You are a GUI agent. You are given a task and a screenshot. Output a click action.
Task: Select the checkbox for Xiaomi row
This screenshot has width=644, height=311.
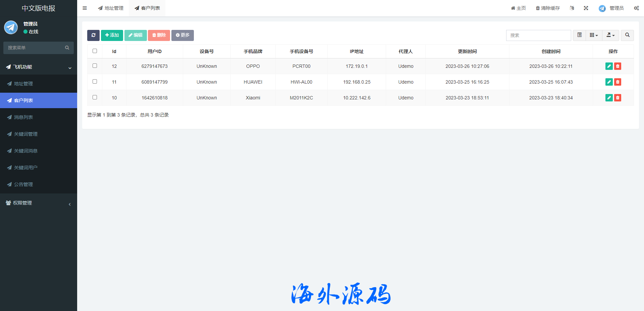95,97
